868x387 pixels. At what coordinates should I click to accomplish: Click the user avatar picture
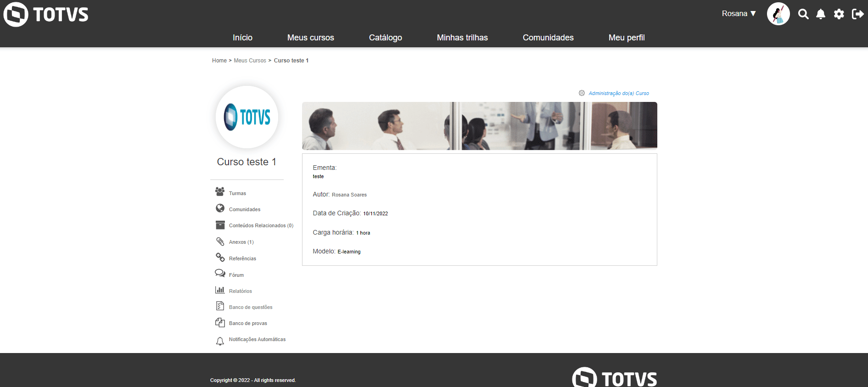coord(778,14)
